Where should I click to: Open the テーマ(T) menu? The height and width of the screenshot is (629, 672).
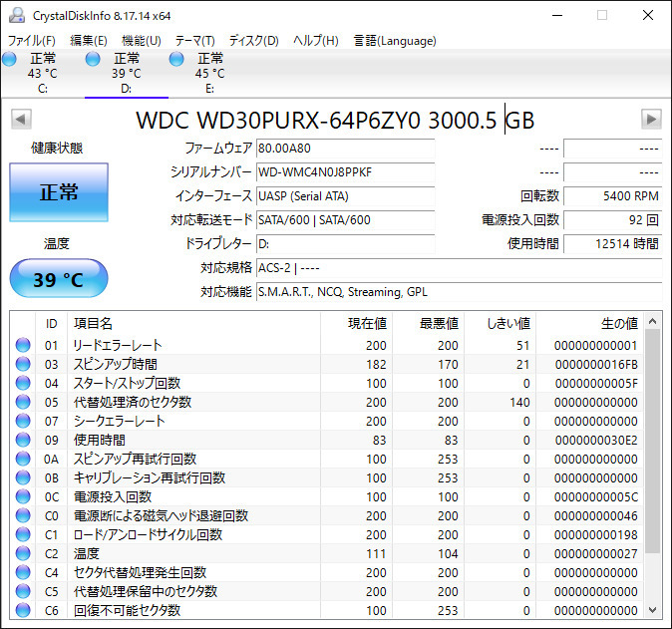[x=195, y=41]
